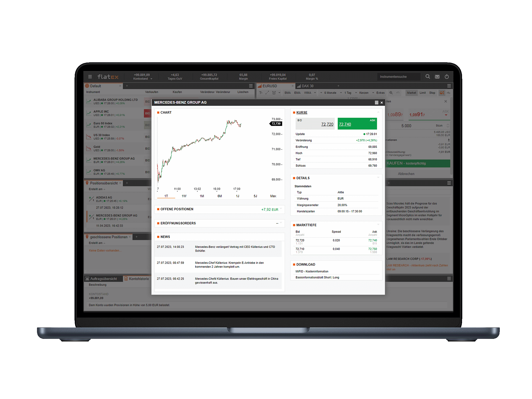Open the KURSE heading link
This screenshot has height=399, width=532.
(302, 113)
